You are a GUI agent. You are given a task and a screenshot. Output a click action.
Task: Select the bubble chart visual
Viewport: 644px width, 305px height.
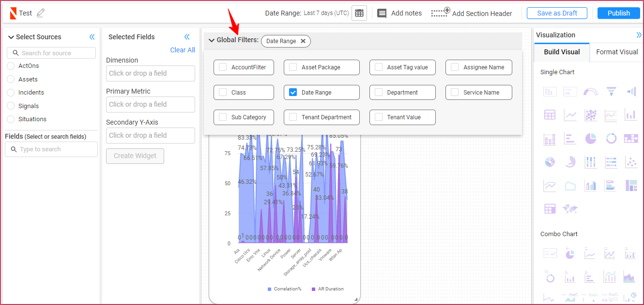tap(590, 115)
